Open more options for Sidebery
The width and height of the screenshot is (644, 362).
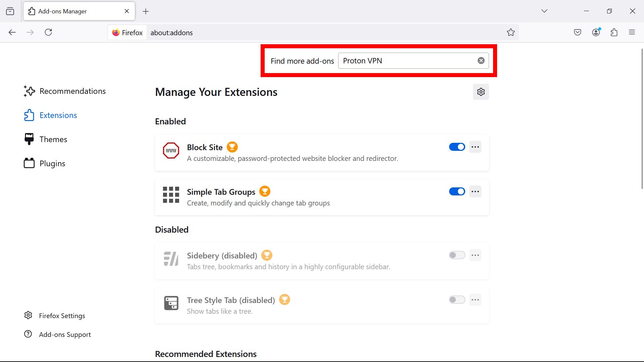point(475,255)
